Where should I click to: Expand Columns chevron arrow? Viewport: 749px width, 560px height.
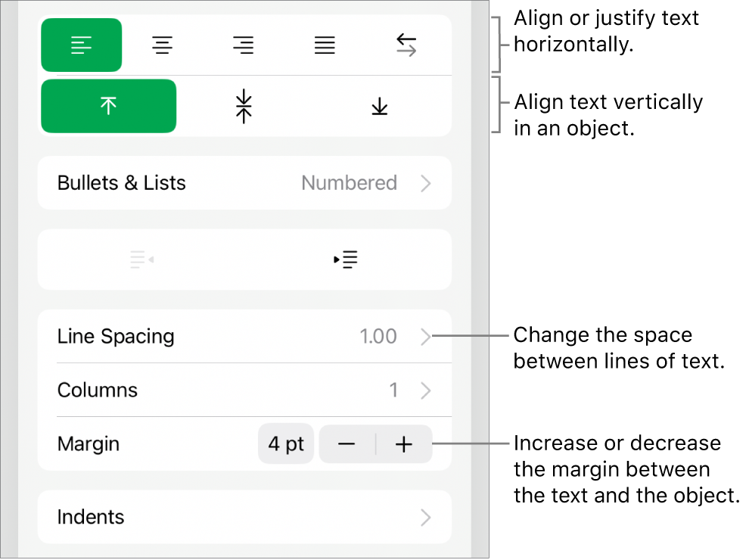click(x=426, y=390)
